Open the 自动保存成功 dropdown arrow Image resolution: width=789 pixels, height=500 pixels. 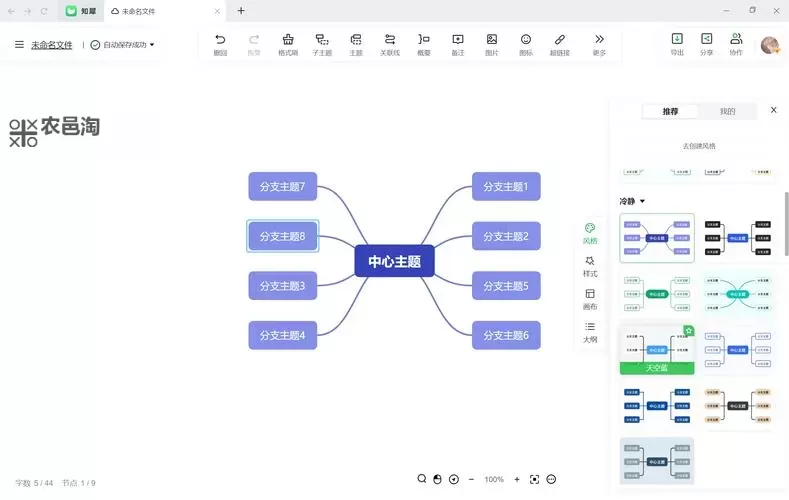152,45
